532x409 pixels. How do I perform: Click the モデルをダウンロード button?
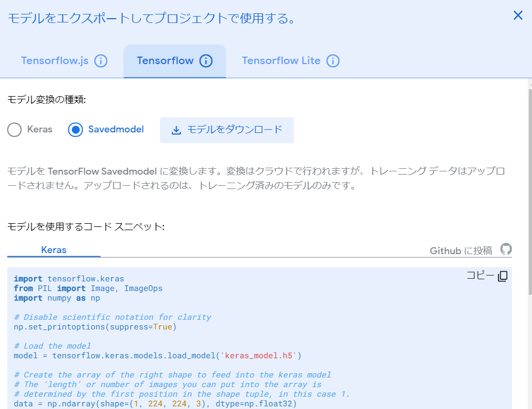point(227,130)
